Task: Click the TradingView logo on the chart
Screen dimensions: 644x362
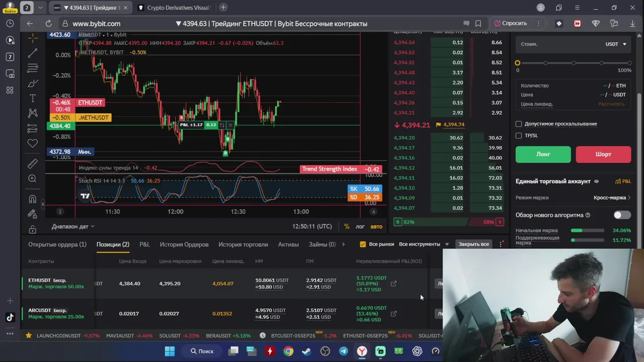Action: [x=85, y=197]
